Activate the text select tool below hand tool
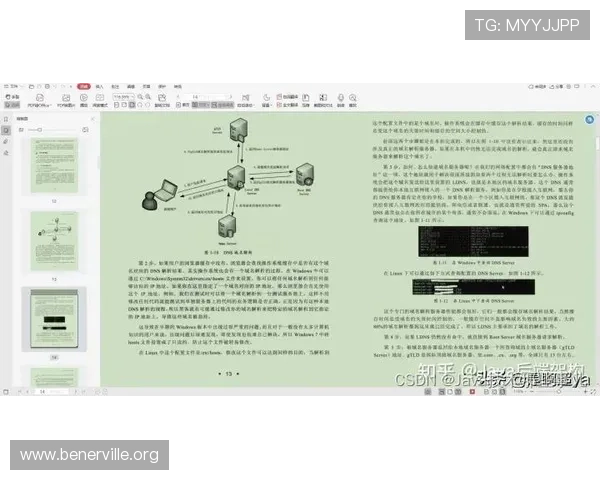 point(12,105)
